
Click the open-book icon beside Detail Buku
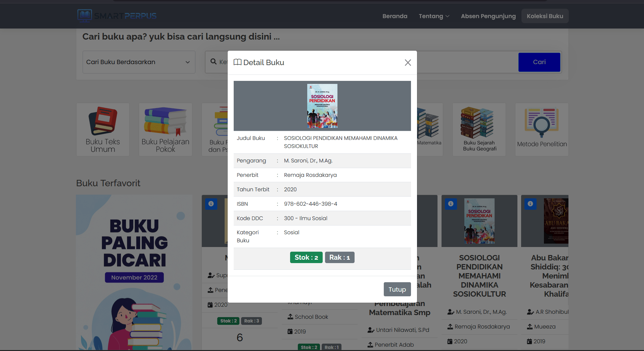pos(237,62)
